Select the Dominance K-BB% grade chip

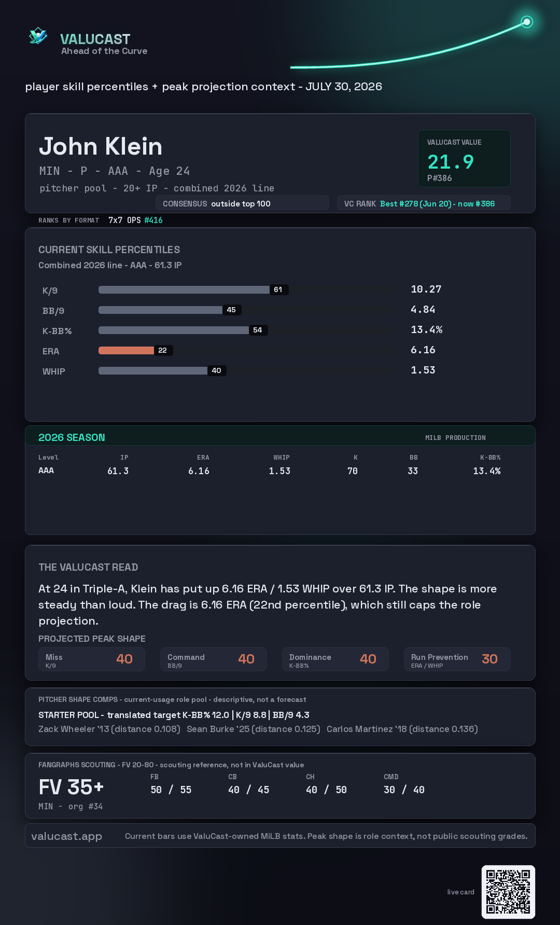335,659
